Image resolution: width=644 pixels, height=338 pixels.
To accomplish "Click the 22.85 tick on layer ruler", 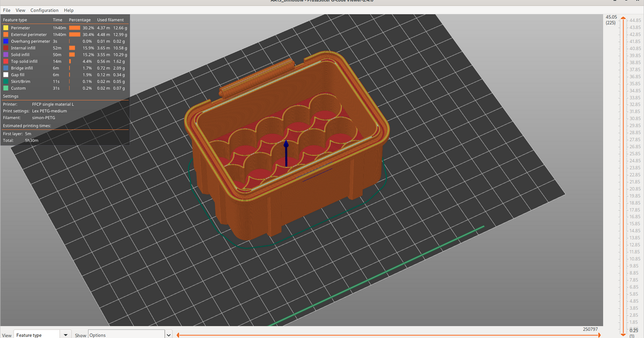I will [x=635, y=174].
